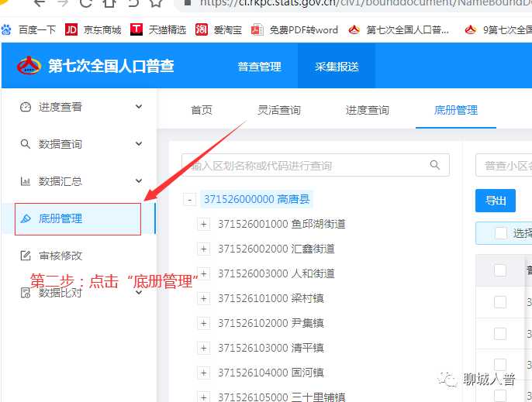The image size is (532, 402).
Task: Select 371526002000 汇鑫街道 in tree
Action: click(x=276, y=249)
